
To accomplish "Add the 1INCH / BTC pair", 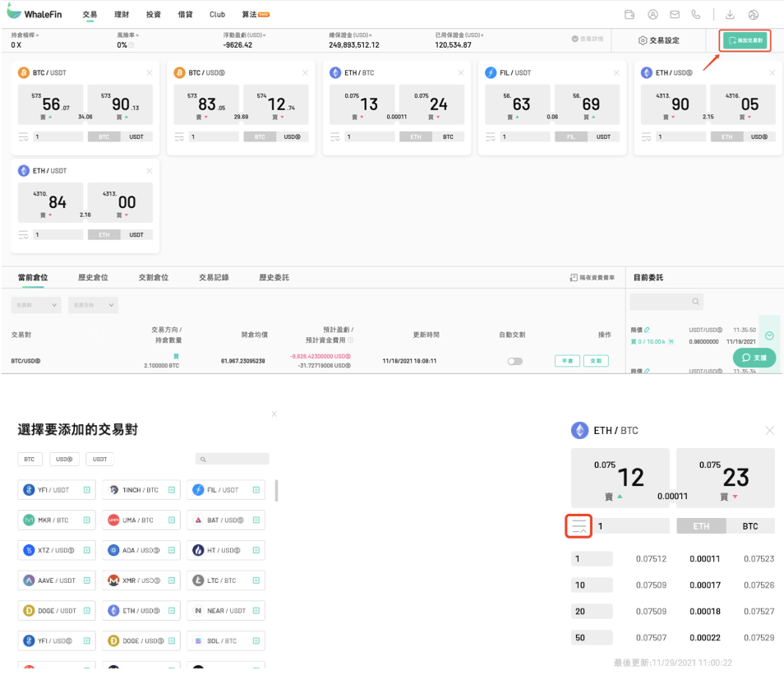I will pos(172,490).
